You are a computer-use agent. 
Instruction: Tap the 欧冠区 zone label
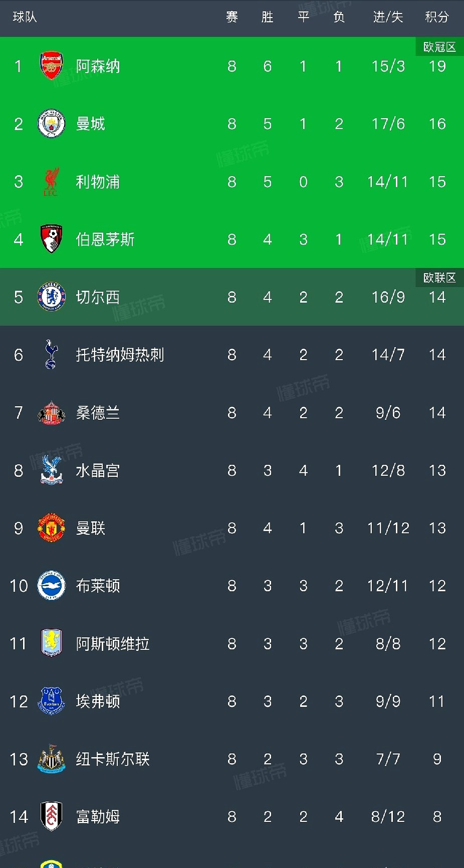coord(439,47)
